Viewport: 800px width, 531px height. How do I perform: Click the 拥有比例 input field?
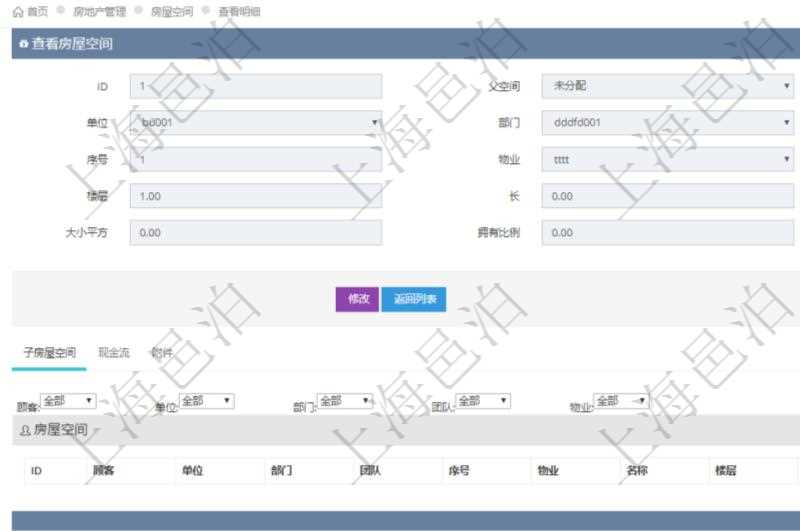[667, 233]
